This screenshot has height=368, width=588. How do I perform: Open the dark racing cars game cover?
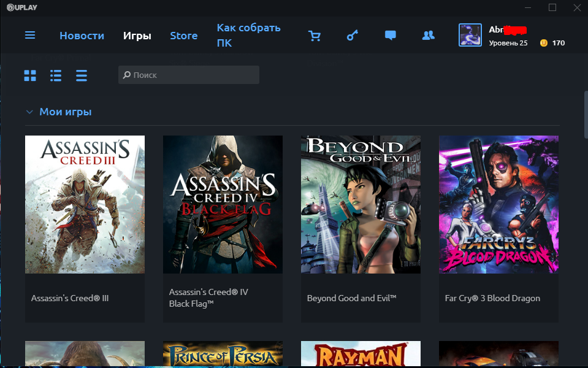[498, 353]
